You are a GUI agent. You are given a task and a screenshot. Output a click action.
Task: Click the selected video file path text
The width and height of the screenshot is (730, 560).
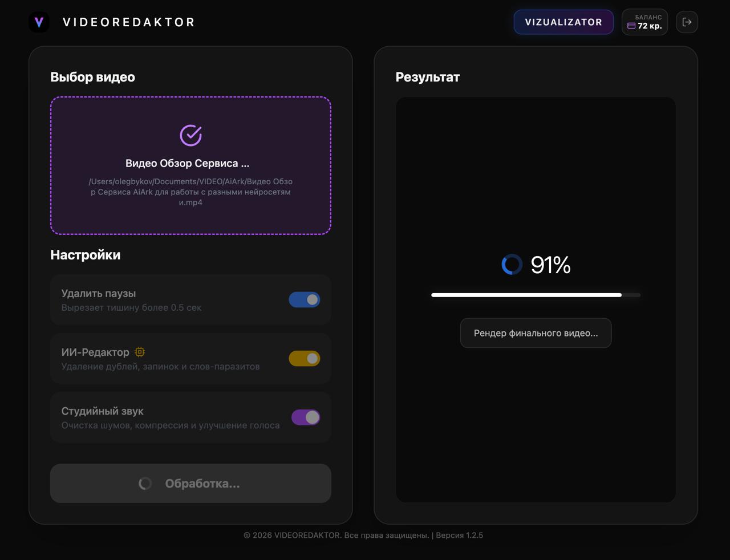[190, 192]
